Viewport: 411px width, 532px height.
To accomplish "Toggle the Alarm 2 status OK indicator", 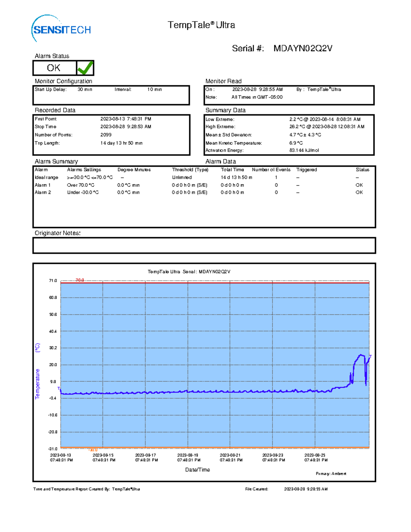I will (359, 192).
